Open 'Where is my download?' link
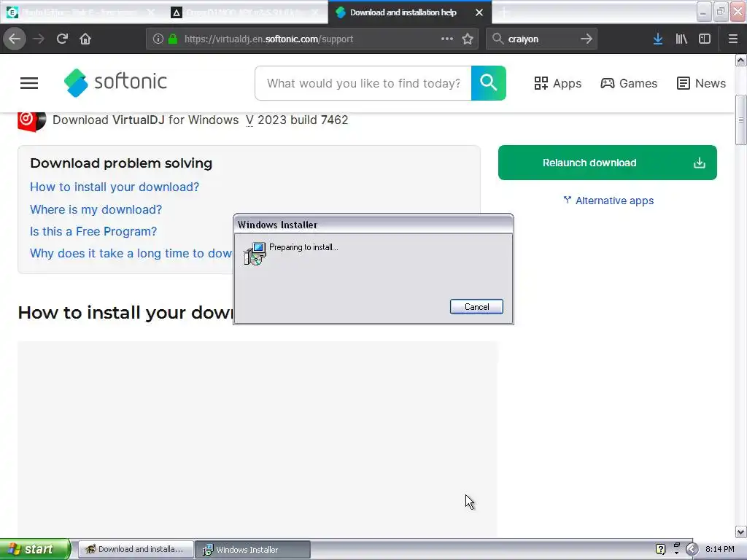The height and width of the screenshot is (560, 747). (x=96, y=209)
